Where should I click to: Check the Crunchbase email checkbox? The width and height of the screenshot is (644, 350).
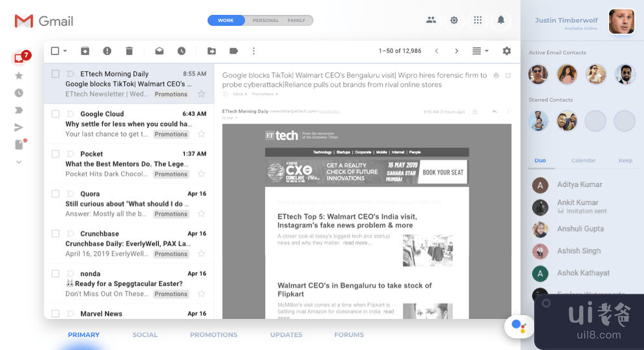point(56,234)
